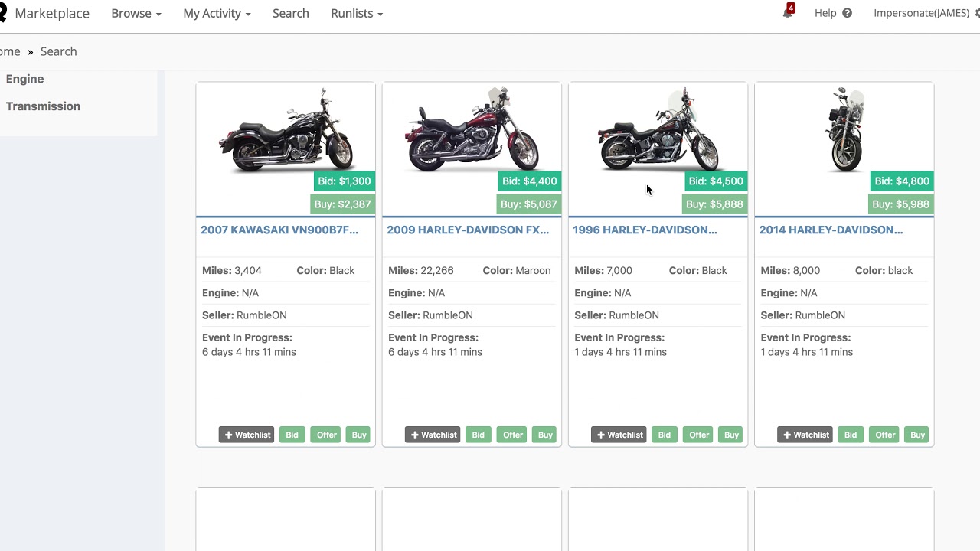Click the Help question mark icon
Screen dimensions: 980x551
click(x=847, y=13)
